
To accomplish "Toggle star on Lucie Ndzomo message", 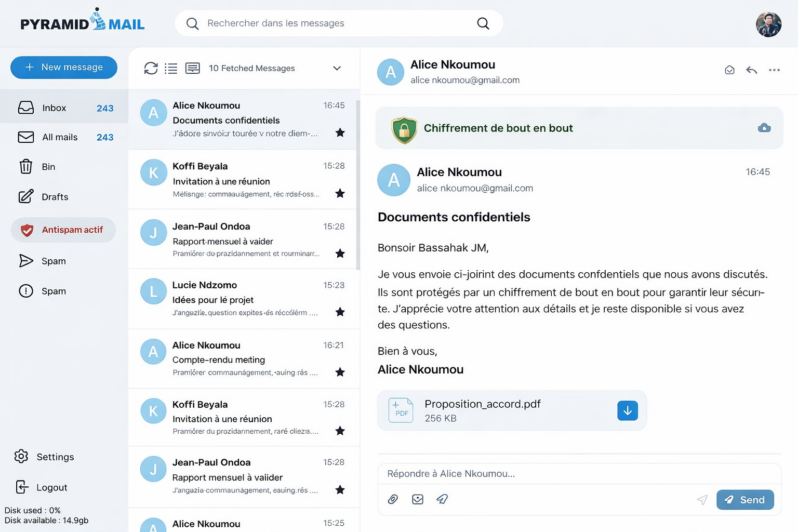I will (x=340, y=312).
